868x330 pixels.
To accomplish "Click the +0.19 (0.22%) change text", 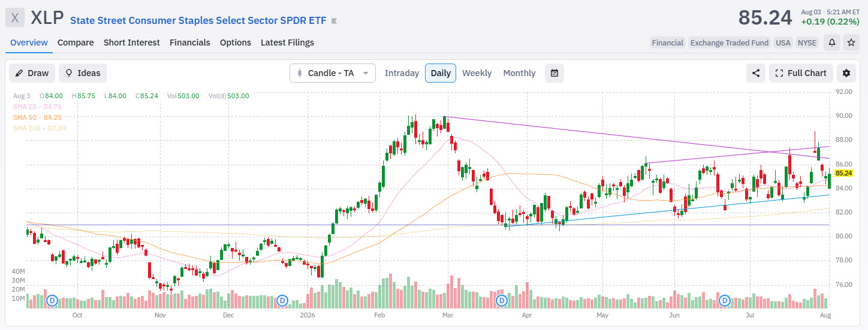I will (830, 22).
